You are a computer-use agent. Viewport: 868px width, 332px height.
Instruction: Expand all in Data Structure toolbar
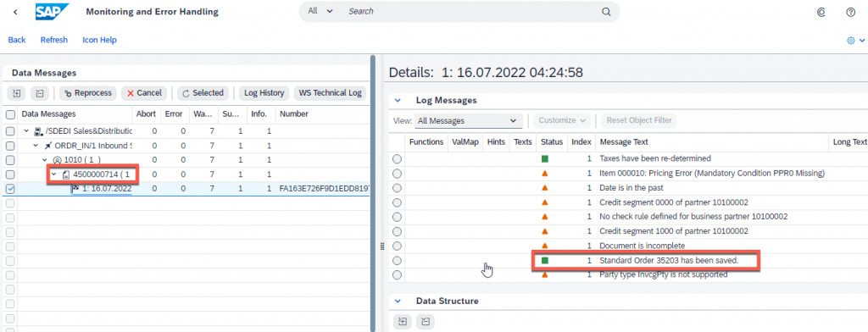click(x=403, y=321)
